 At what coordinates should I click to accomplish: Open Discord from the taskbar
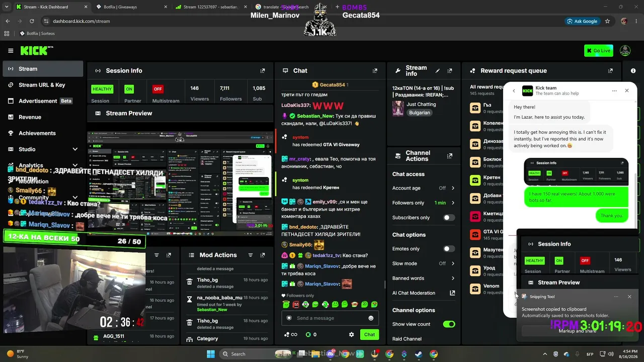coord(331,354)
